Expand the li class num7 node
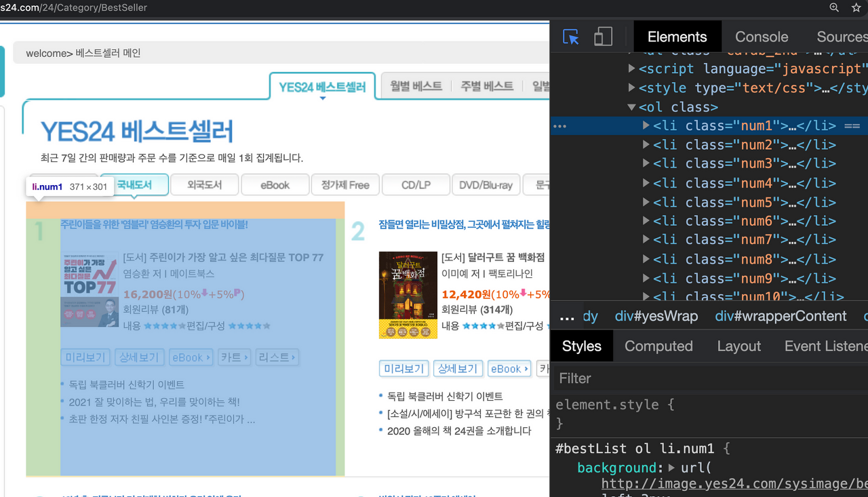Viewport: 868px width, 497px height. 646,239
